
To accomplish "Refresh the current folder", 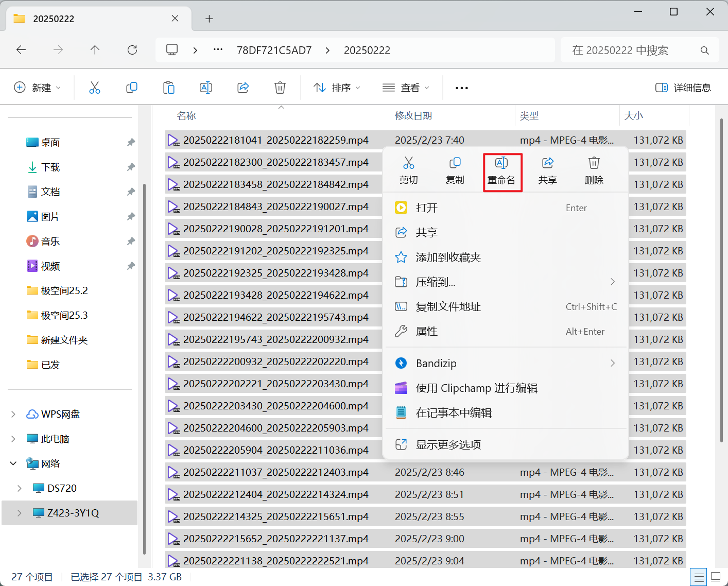I will click(132, 50).
